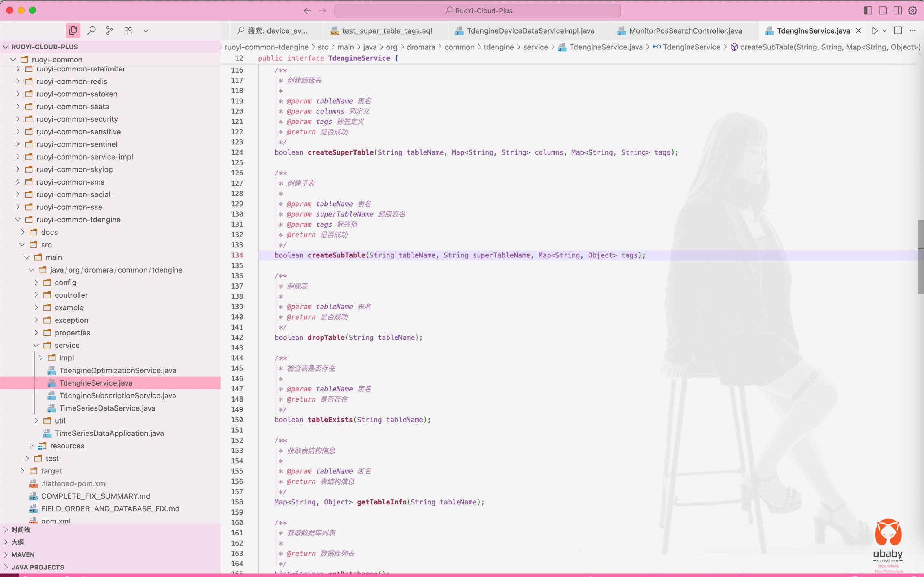Open the Source Control view icon

tap(109, 31)
